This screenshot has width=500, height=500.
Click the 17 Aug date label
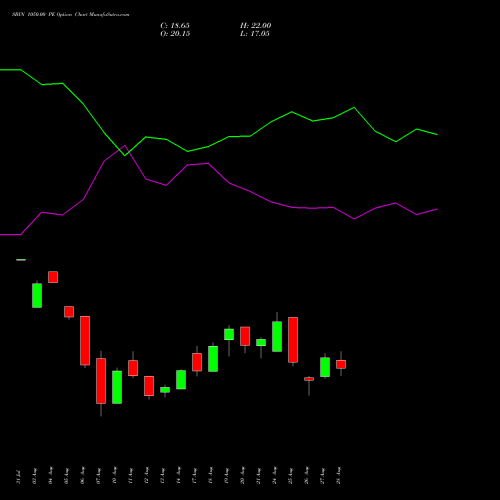tap(194, 476)
